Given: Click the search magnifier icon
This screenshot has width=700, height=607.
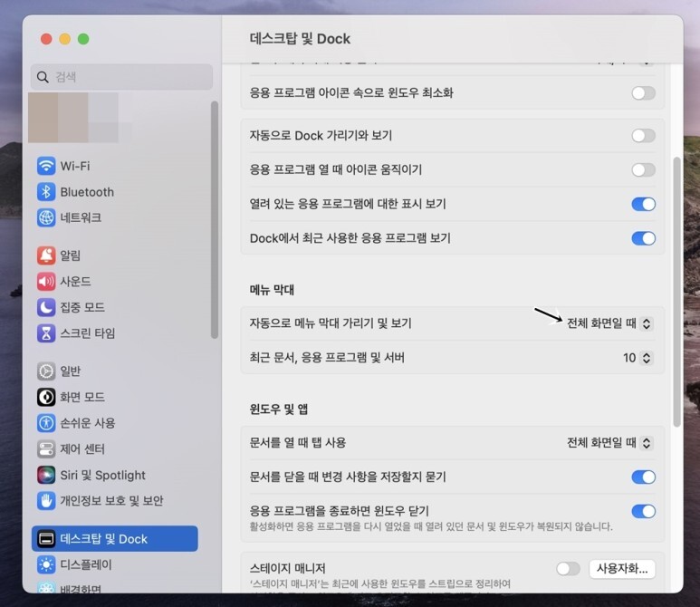Looking at the screenshot, I should 43,77.
